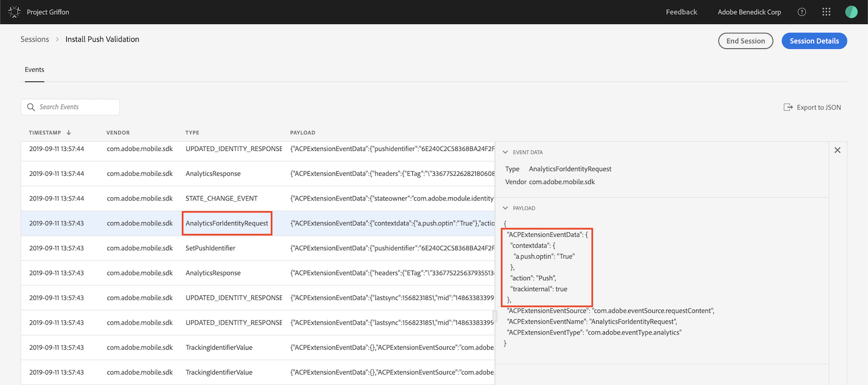Click the timestamp of 13:57:44 UPDATED_IDENTITY_RESPONSE row
This screenshot has width=868, height=385.
57,149
